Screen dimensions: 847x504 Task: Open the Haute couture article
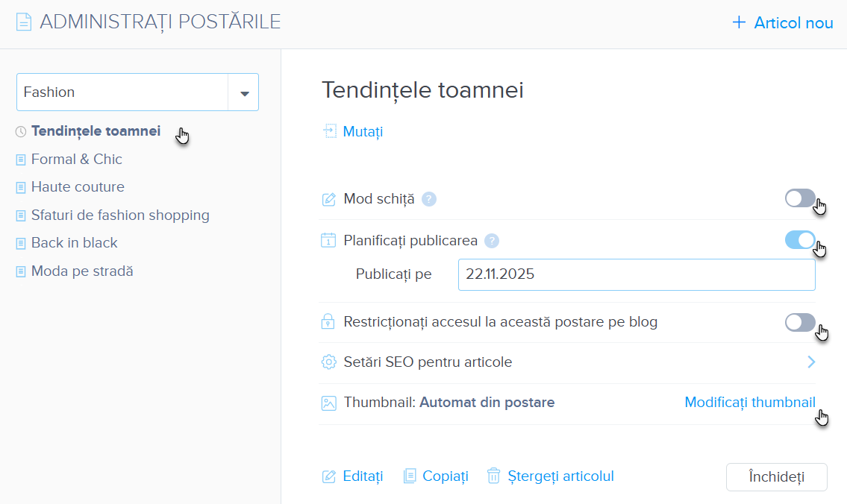(x=78, y=187)
